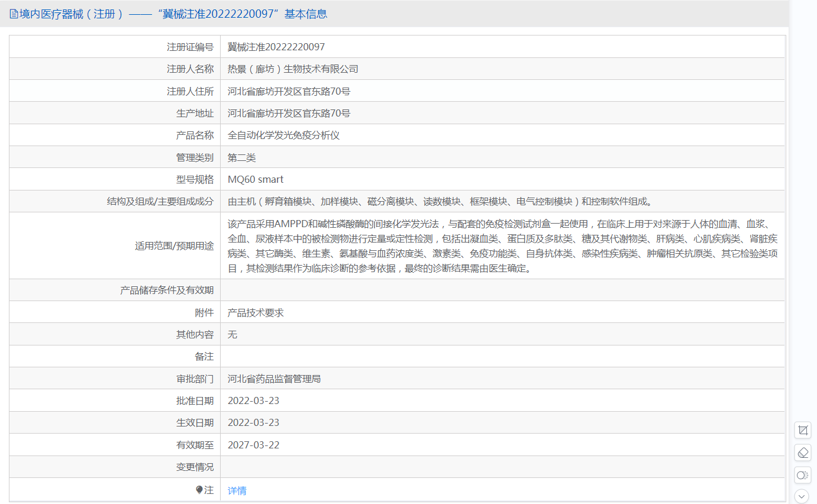The width and height of the screenshot is (817, 504).
Task: Collapse the floating toolbar with the down chevron
Action: (802, 496)
